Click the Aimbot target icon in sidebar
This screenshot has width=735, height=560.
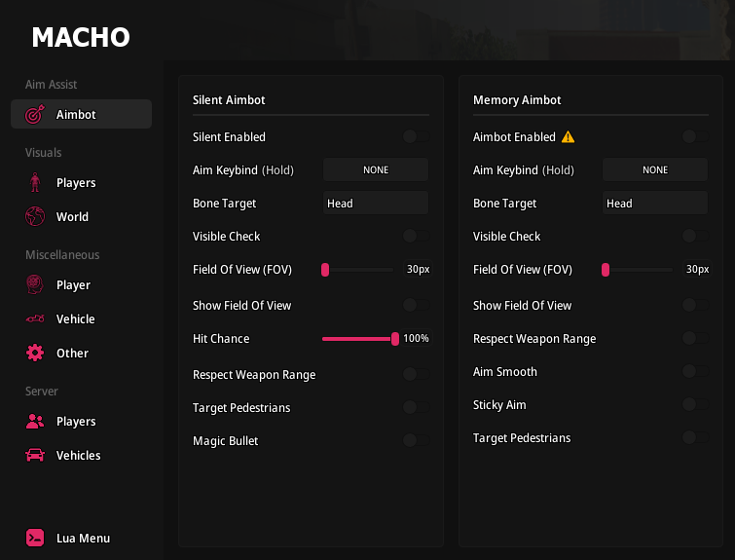coord(35,115)
